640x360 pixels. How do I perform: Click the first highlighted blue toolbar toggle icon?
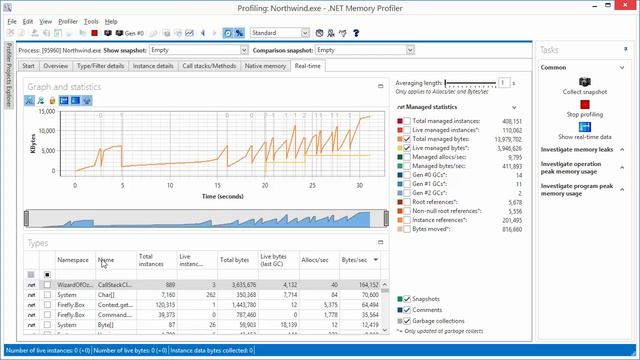pyautogui.click(x=228, y=33)
